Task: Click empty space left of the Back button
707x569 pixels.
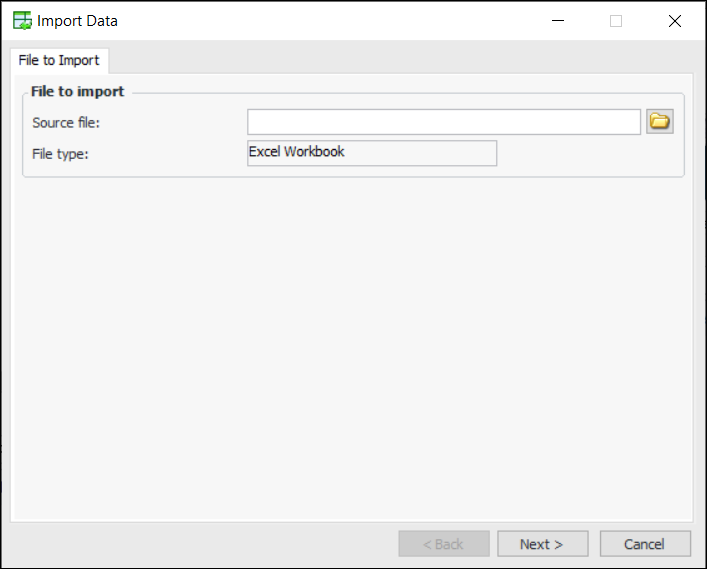Action: (200, 544)
